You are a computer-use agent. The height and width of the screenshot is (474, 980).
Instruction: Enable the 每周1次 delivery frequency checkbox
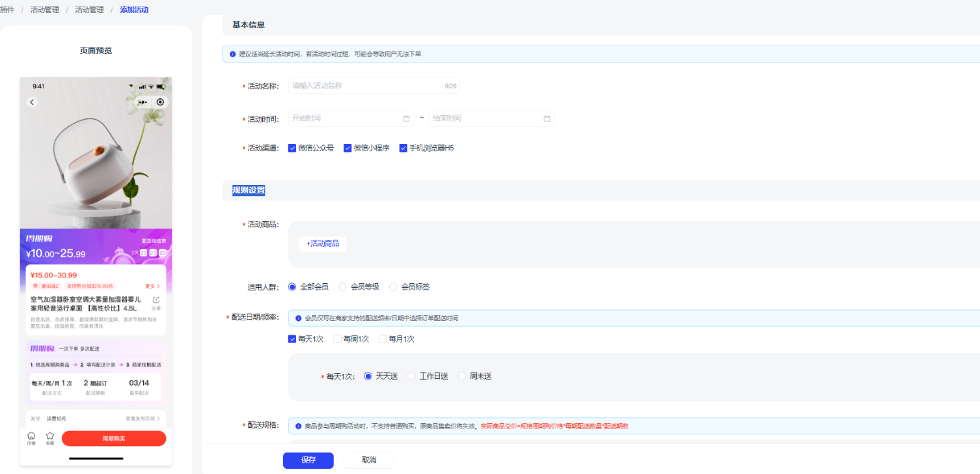[x=337, y=339]
